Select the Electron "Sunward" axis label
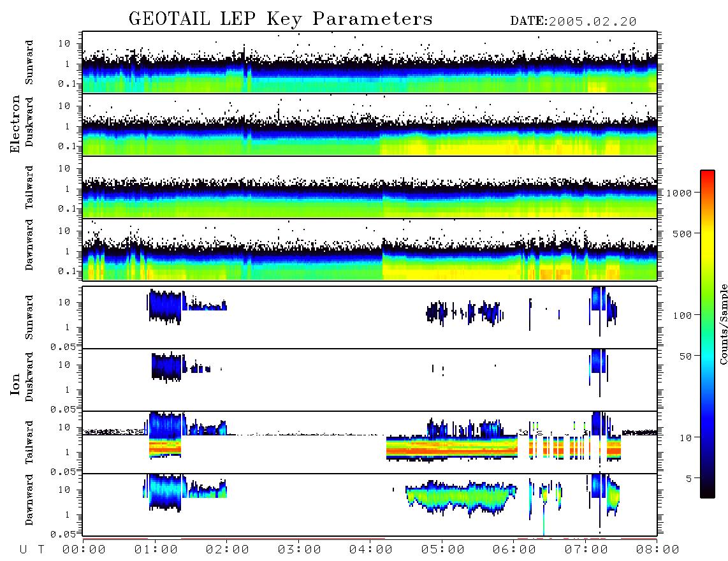Screen dimensions: 728x561 pyautogui.click(x=29, y=62)
